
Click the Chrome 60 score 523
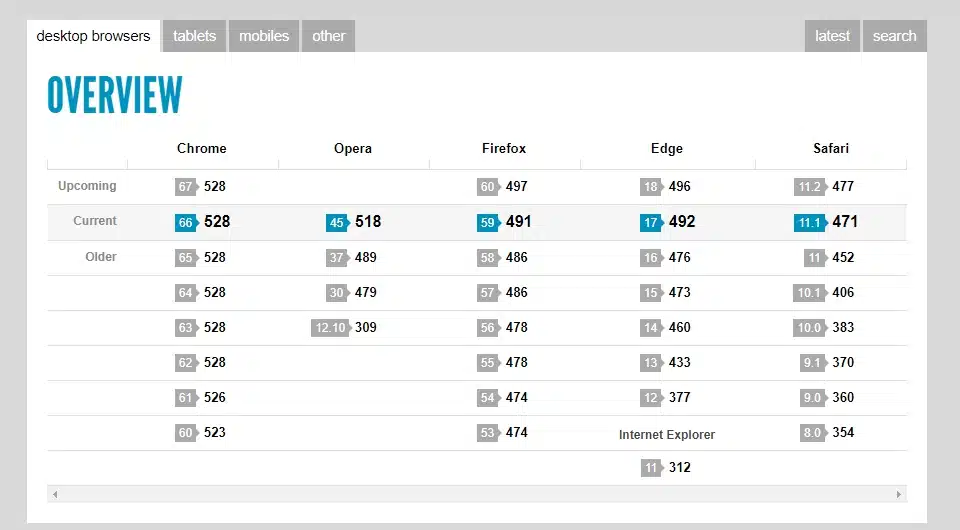coord(215,433)
